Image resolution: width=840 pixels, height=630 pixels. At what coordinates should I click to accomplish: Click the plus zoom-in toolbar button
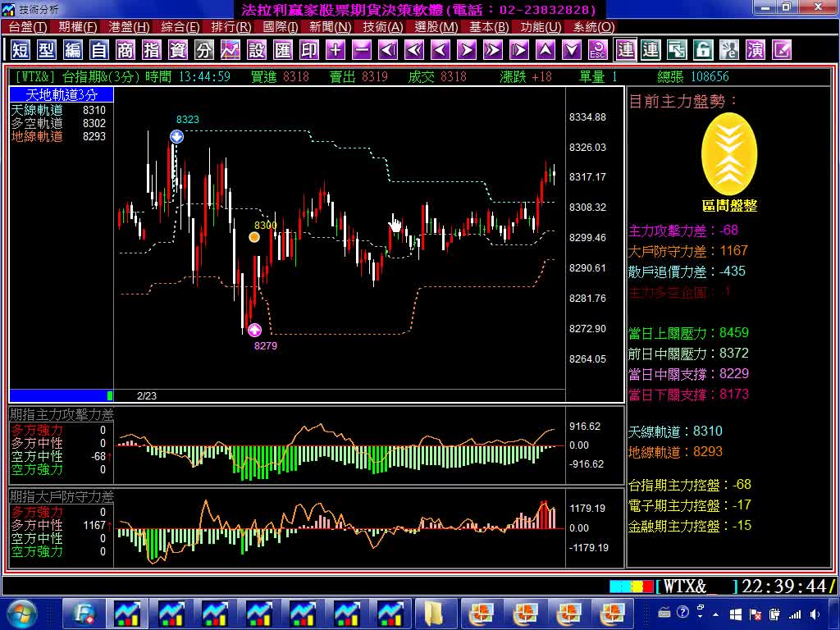pyautogui.click(x=336, y=50)
